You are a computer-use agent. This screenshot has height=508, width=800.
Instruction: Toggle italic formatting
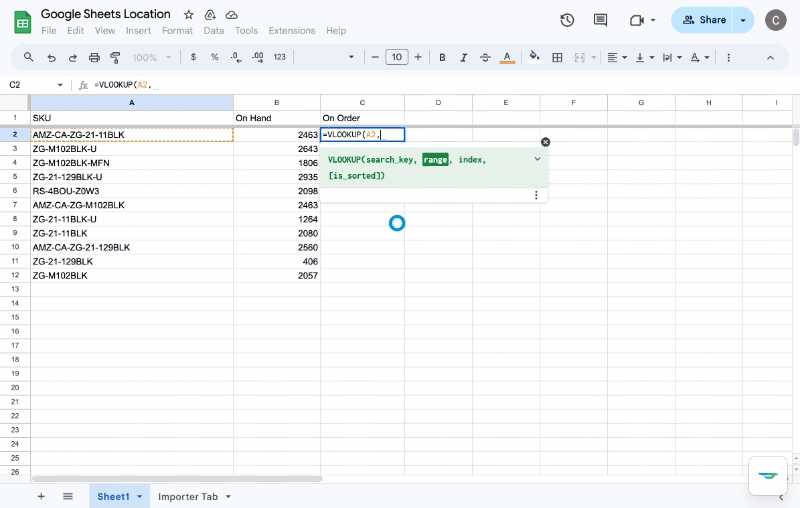(x=464, y=58)
